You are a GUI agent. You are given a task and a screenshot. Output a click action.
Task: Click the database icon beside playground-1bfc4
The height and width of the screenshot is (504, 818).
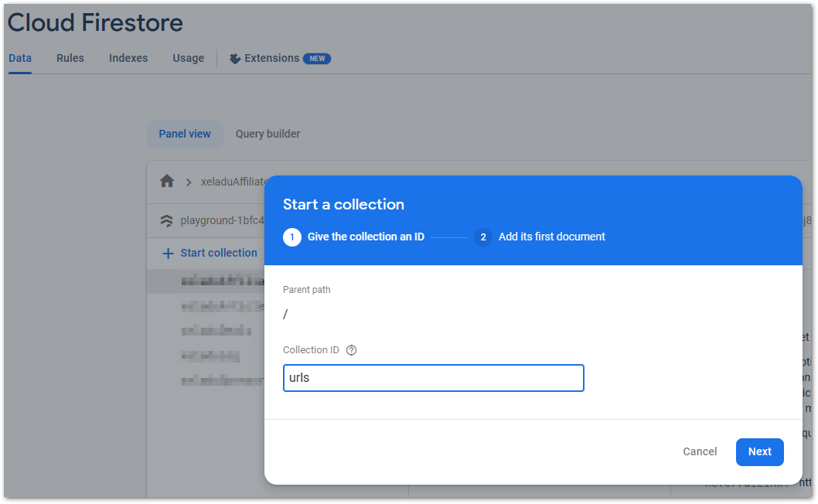click(x=167, y=220)
